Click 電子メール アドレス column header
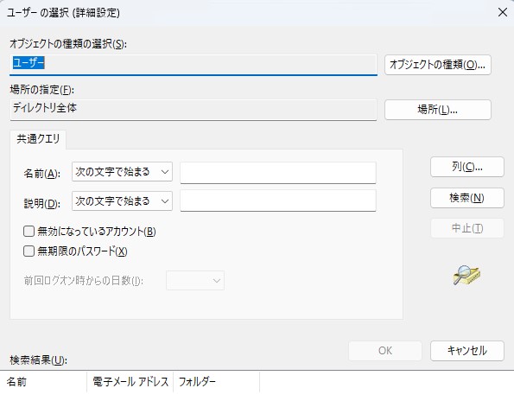 click(130, 382)
